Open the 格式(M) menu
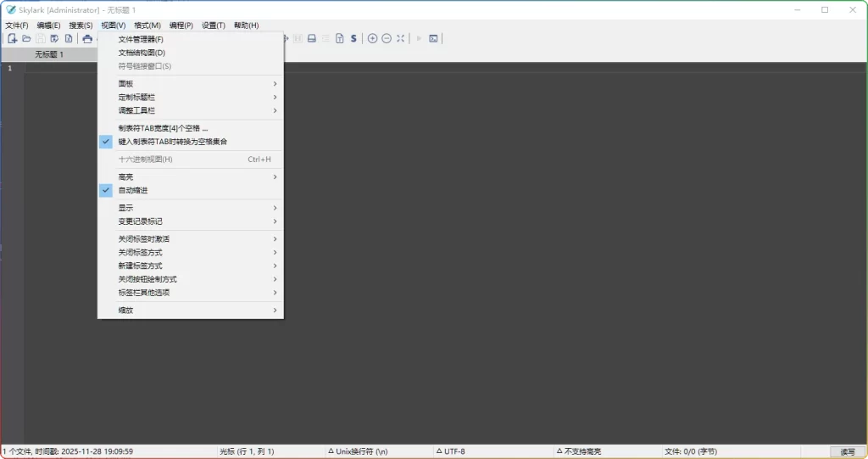Image resolution: width=868 pixels, height=459 pixels. tap(147, 25)
